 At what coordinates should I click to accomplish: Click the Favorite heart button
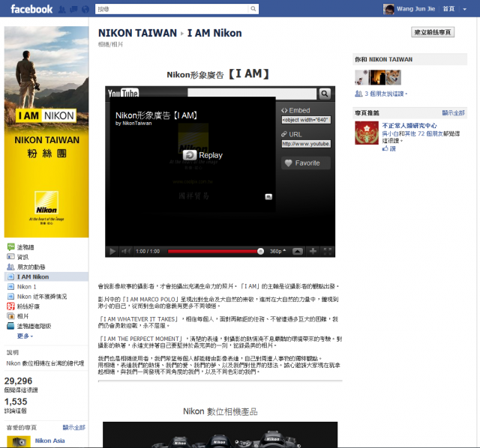(x=306, y=163)
